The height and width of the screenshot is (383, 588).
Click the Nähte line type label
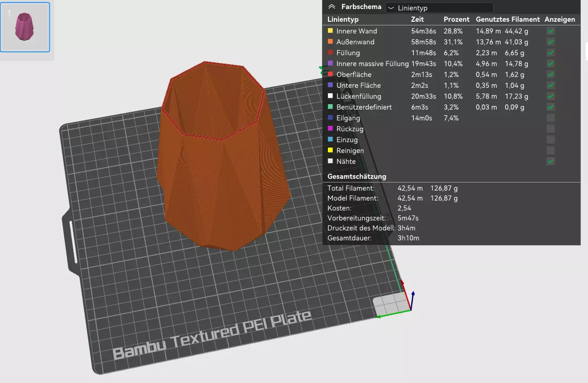click(346, 162)
